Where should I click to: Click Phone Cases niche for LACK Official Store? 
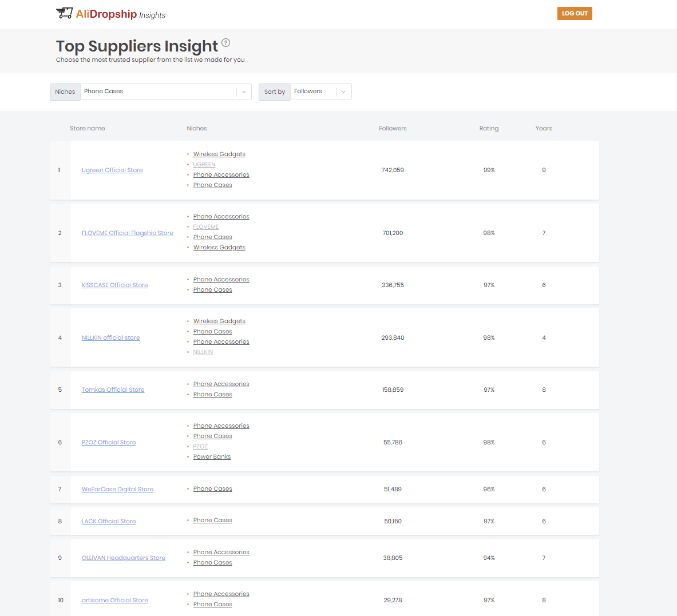click(x=212, y=520)
